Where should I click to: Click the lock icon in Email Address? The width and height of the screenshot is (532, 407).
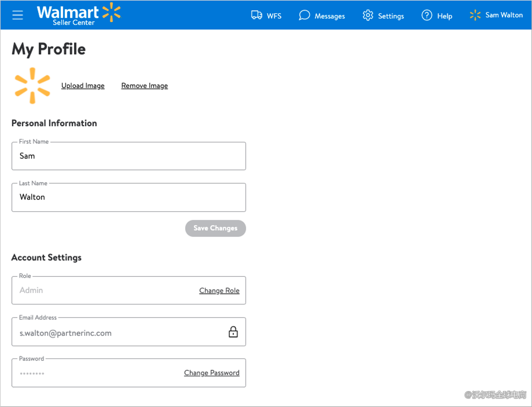click(233, 332)
